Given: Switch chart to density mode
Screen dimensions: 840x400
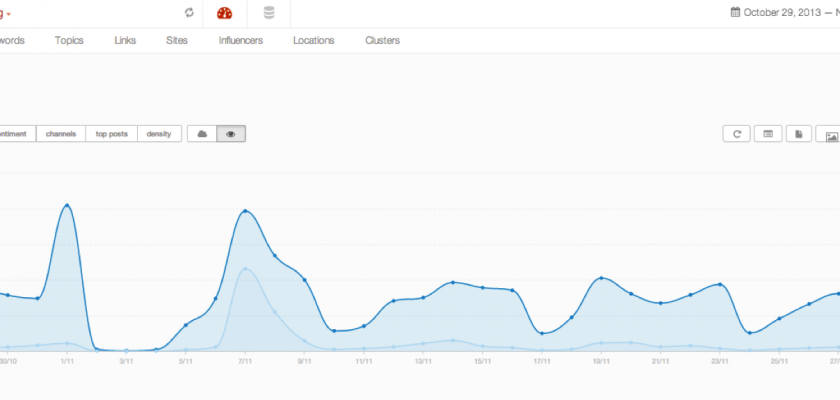Looking at the screenshot, I should pos(159,134).
